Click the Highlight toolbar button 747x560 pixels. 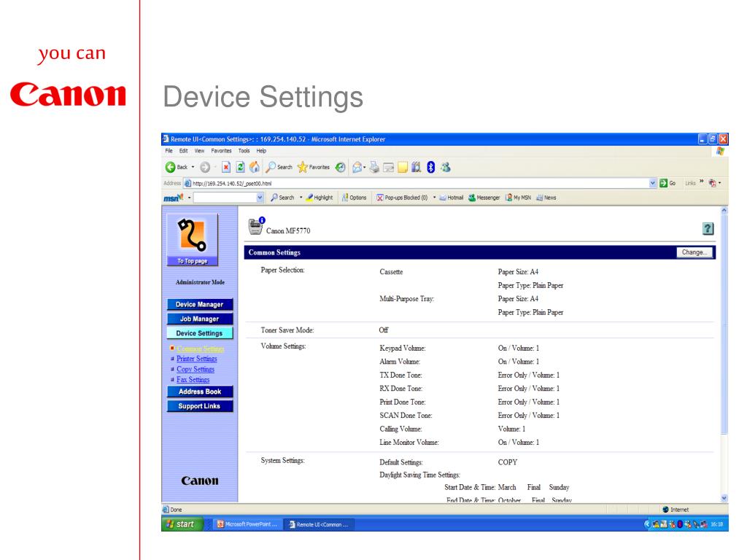pyautogui.click(x=320, y=198)
